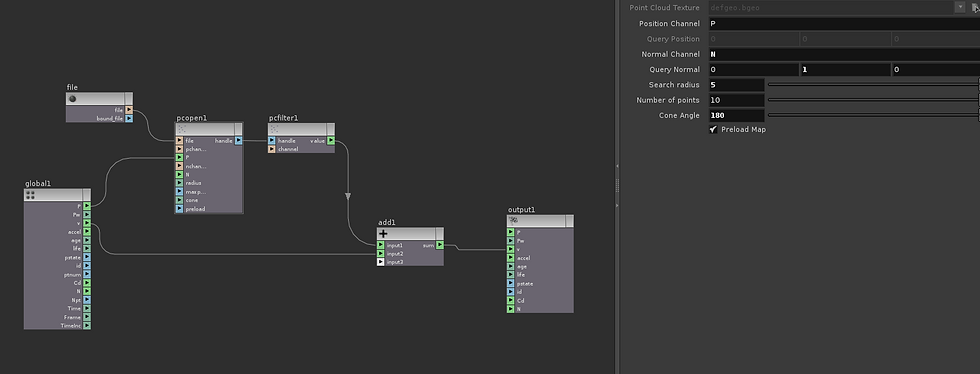Click the pcopen1 node title
Viewport: 980px width, 374px height.
click(x=191, y=118)
